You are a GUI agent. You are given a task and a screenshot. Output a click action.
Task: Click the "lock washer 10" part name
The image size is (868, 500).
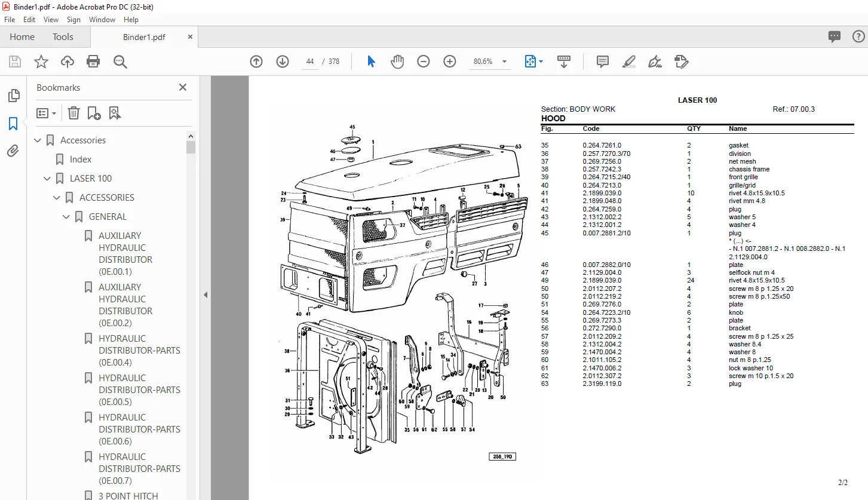(751, 368)
